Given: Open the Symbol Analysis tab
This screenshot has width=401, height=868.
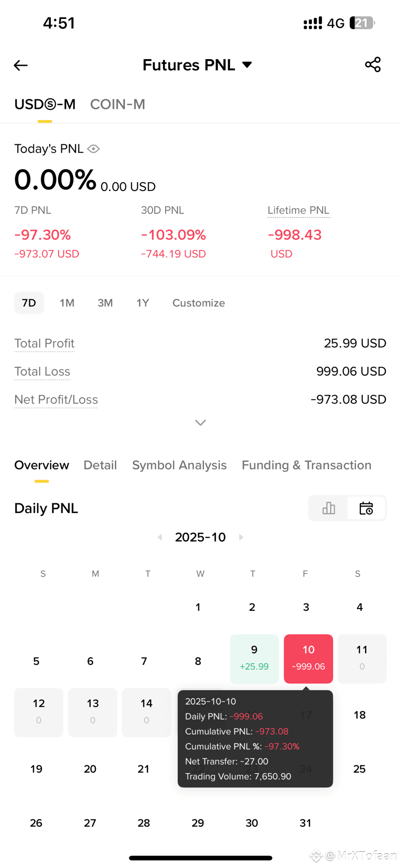Looking at the screenshot, I should (x=179, y=465).
